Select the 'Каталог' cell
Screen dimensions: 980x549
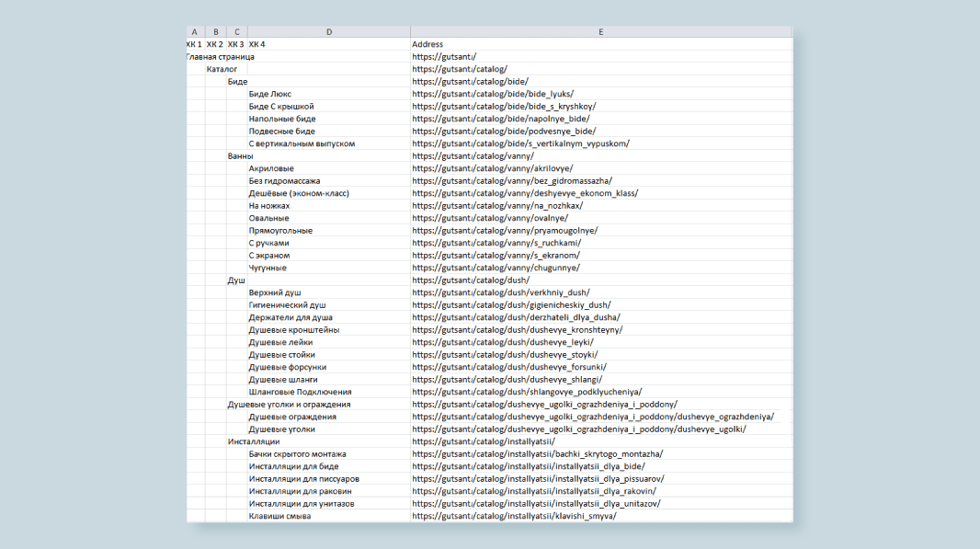pyautogui.click(x=222, y=69)
